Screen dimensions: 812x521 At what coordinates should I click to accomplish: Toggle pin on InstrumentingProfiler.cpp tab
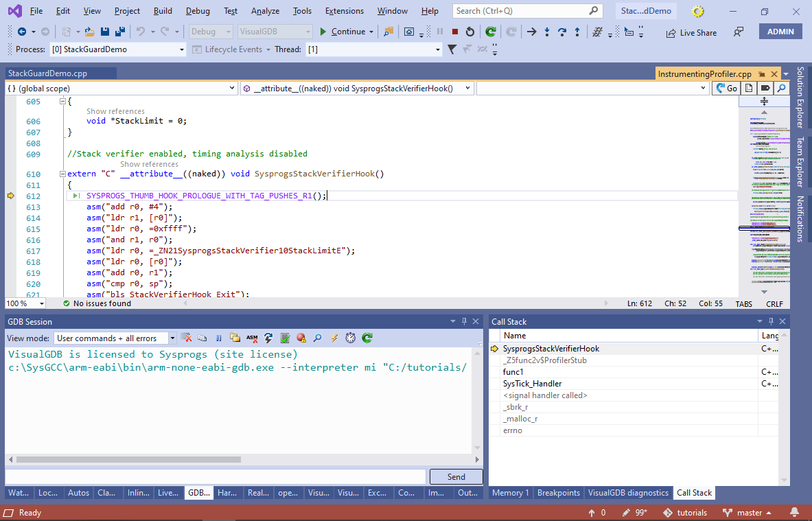(x=762, y=74)
